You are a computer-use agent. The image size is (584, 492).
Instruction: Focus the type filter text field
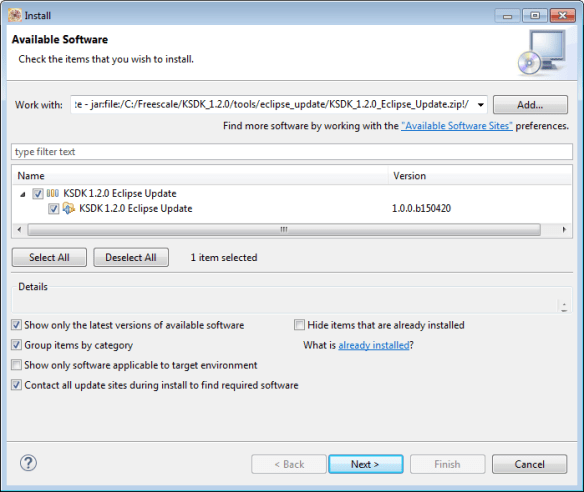point(292,152)
